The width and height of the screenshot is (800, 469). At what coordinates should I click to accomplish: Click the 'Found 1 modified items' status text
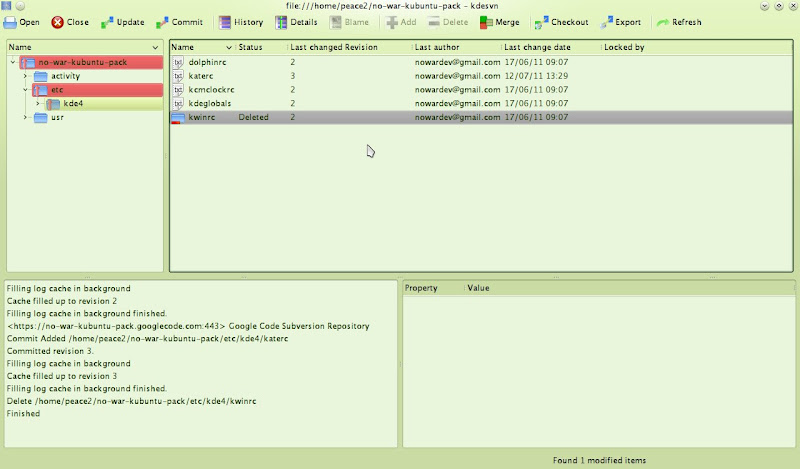[599, 460]
